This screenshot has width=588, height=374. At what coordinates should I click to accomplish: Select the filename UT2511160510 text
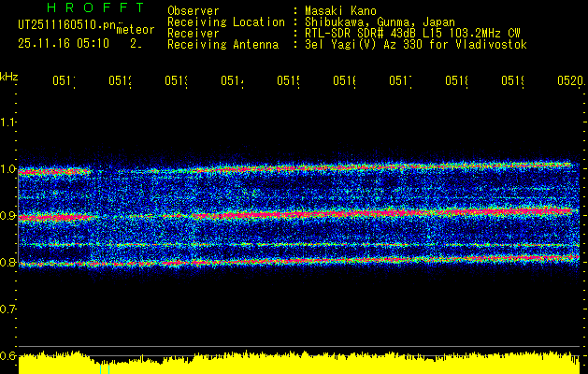click(66, 24)
